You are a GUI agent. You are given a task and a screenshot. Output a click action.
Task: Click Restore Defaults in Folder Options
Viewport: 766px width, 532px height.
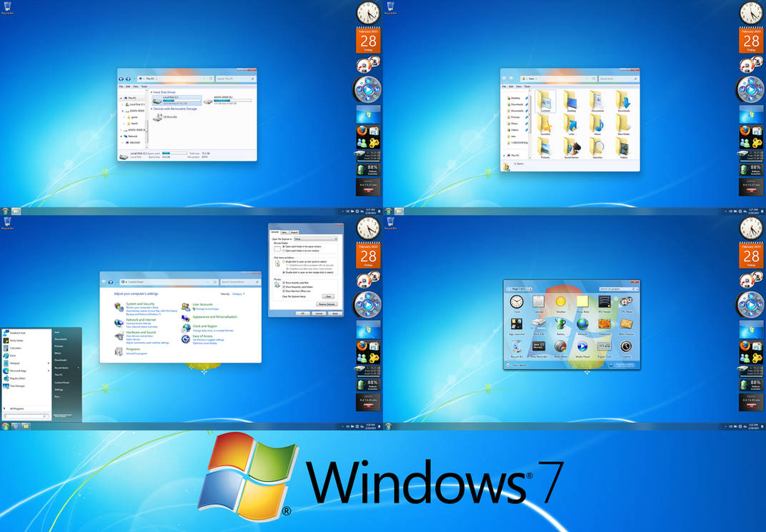click(327, 304)
